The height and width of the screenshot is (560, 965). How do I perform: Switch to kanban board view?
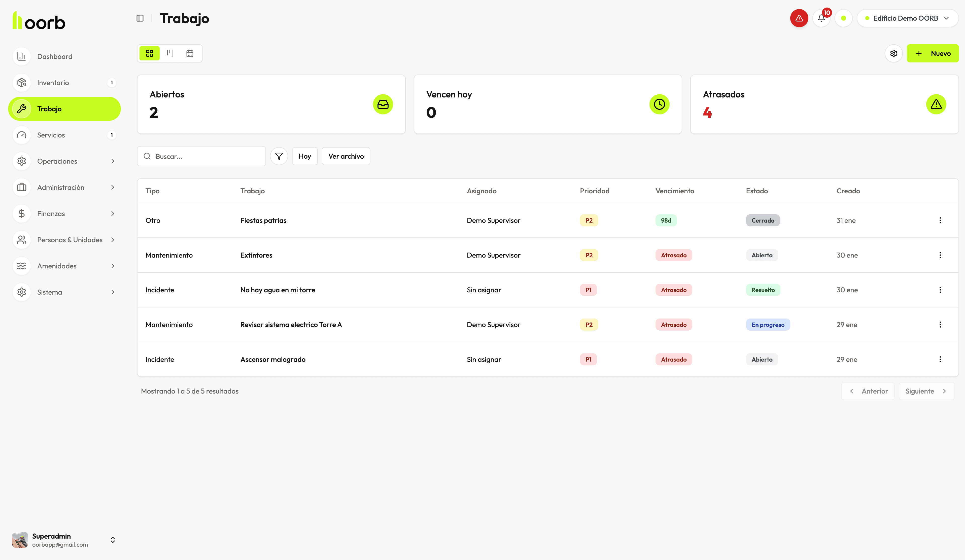pos(170,53)
